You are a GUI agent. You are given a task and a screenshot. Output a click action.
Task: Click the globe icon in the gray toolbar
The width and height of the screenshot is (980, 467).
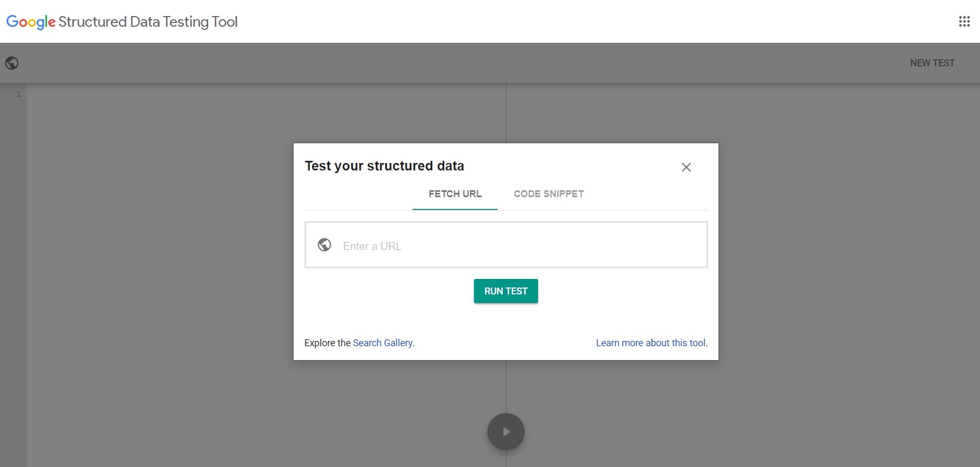point(12,63)
